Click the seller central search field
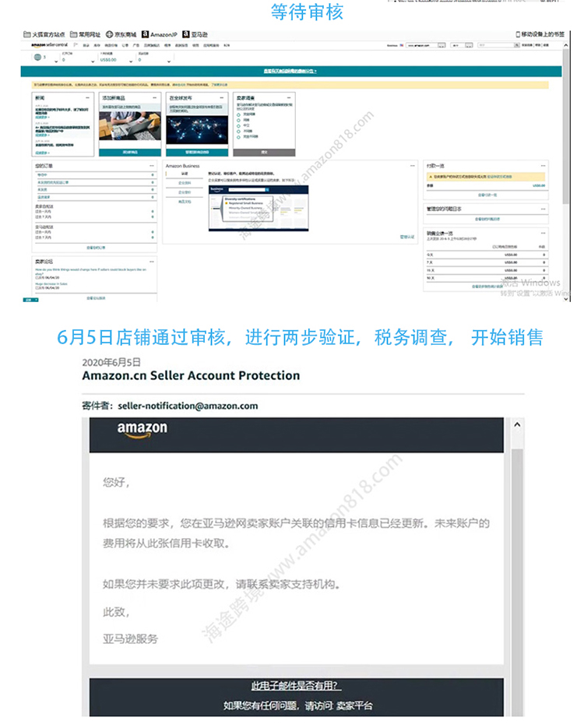584x728 pixels. click(496, 45)
